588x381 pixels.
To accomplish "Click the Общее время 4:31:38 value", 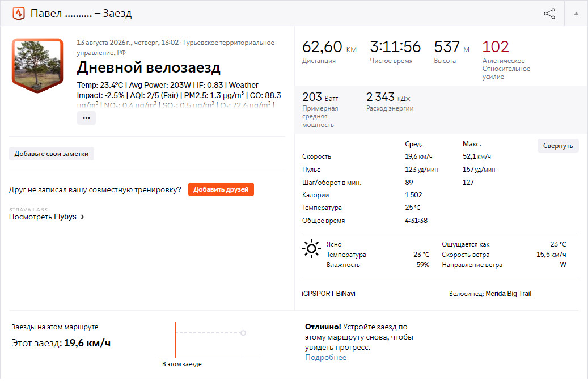I will click(416, 221).
